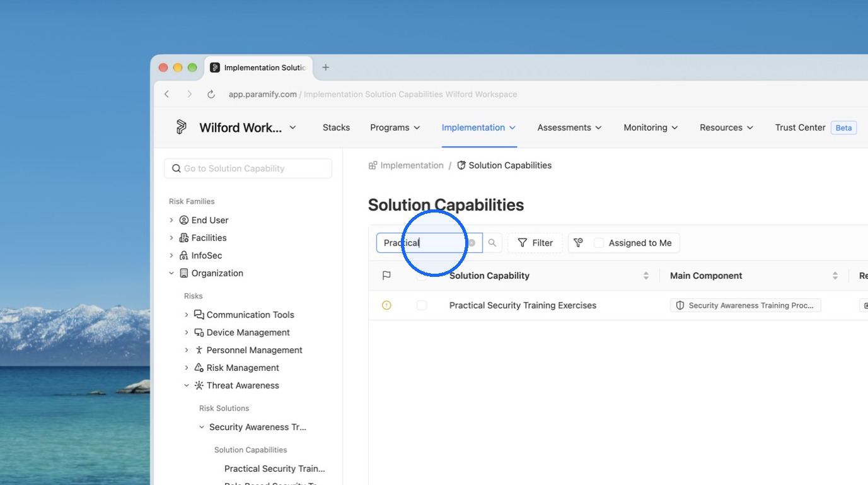Select the Implementation Solution browser tab
The height and width of the screenshot is (485, 868).
[x=258, y=67]
